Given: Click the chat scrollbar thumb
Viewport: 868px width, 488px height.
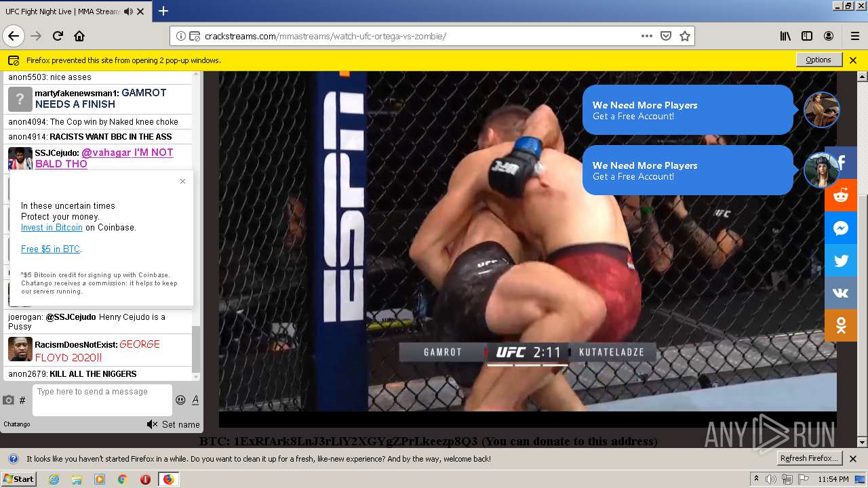Looking at the screenshot, I should 196,349.
